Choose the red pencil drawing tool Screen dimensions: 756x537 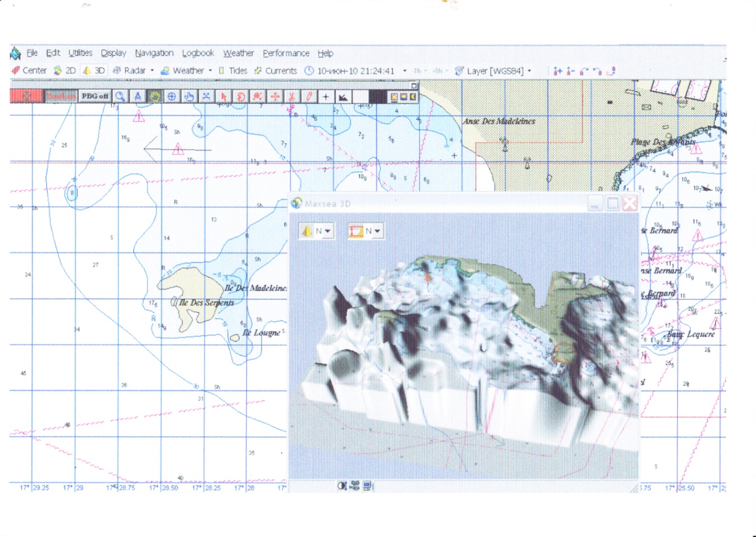[309, 97]
